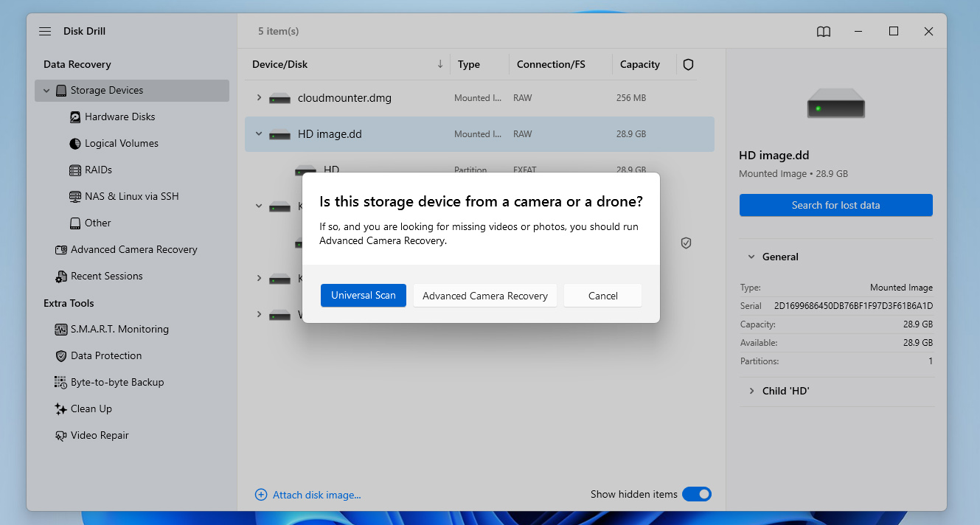Click the Advanced Camera Recovery camera icon

point(61,250)
